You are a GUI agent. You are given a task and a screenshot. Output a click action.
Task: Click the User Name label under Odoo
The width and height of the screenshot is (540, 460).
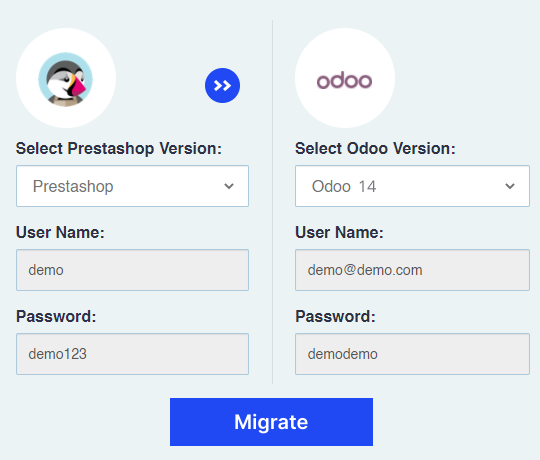click(339, 232)
